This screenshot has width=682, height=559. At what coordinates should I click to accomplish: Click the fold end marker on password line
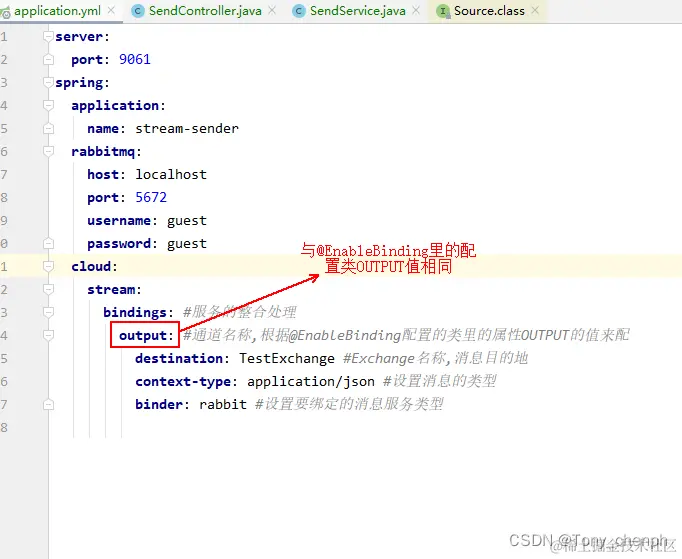point(48,244)
